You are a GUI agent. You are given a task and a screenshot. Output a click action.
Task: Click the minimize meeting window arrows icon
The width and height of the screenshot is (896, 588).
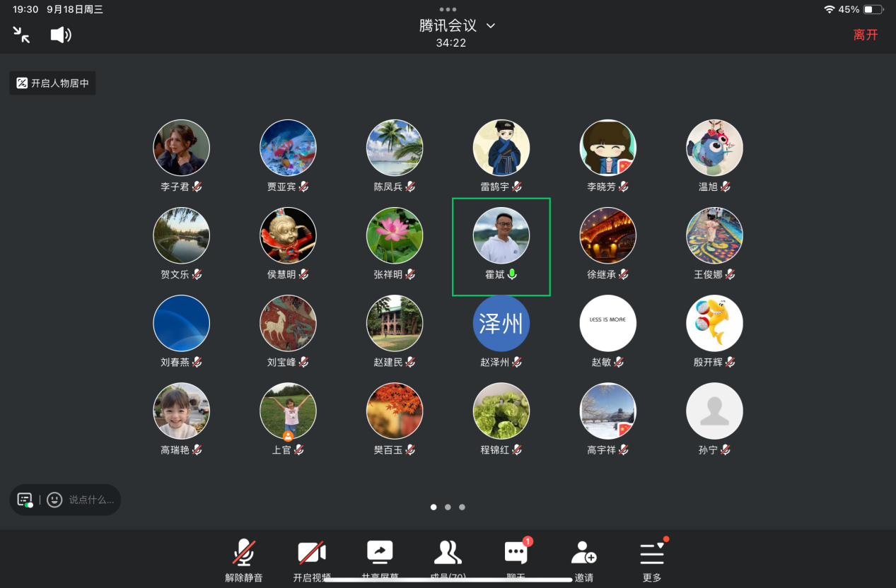coord(21,35)
